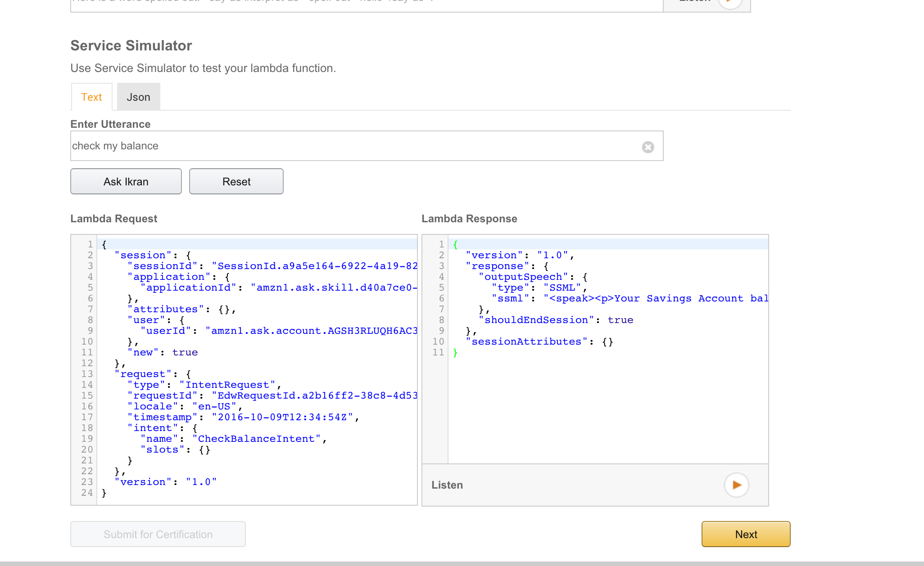The width and height of the screenshot is (924, 566).
Task: Click the sessionAttributes line in Lambda Response
Action: [x=539, y=341]
